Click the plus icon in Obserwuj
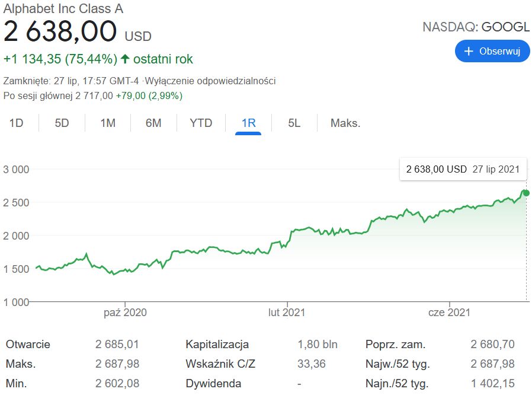The height and width of the screenshot is (395, 532). (469, 51)
